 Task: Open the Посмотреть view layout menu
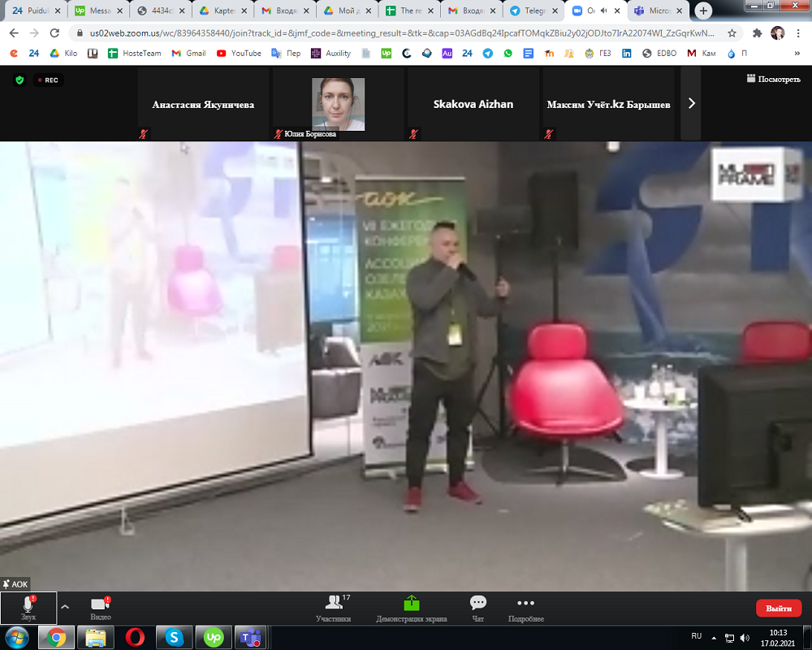pyautogui.click(x=774, y=79)
